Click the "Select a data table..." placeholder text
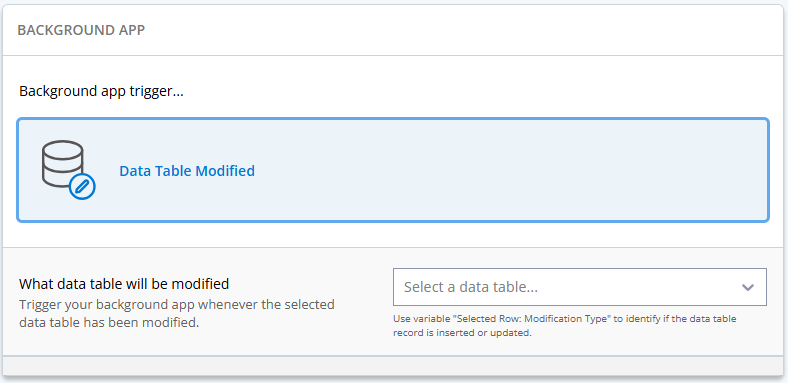 coord(471,287)
